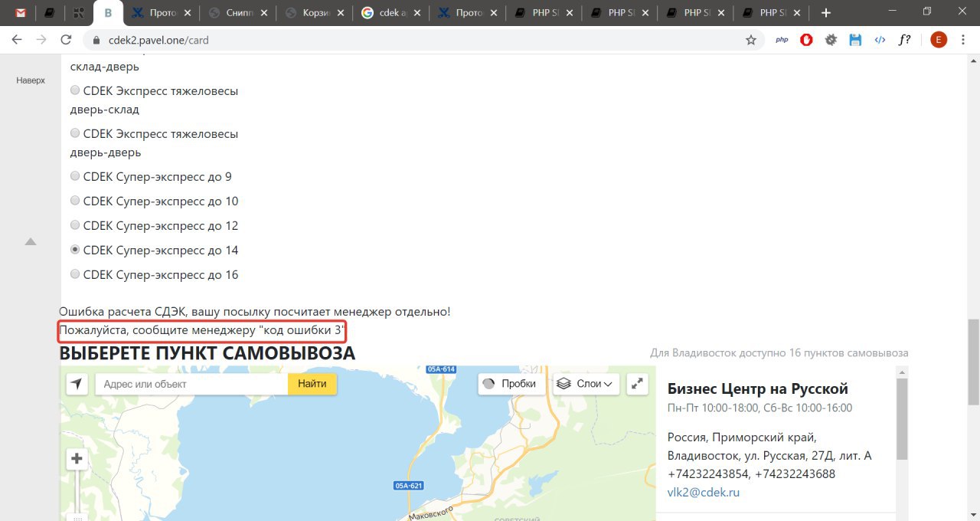Open the php extension icon
This screenshot has height=521, width=980.
pyautogui.click(x=782, y=40)
